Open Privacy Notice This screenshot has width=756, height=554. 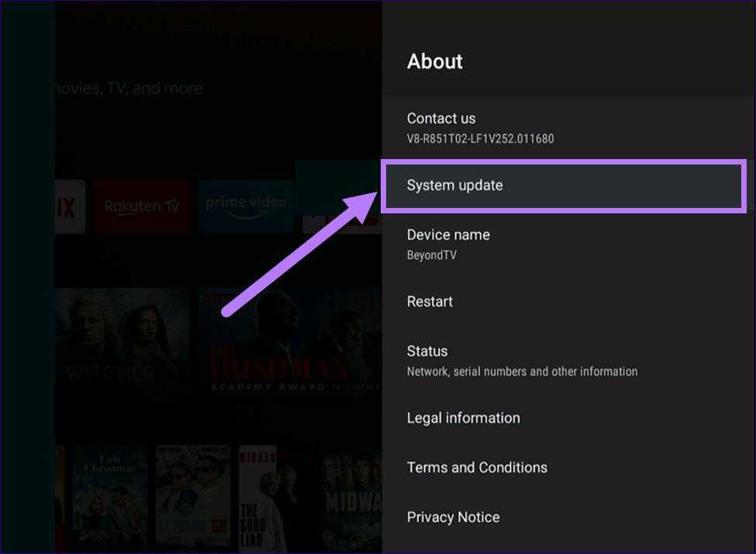(x=569, y=517)
